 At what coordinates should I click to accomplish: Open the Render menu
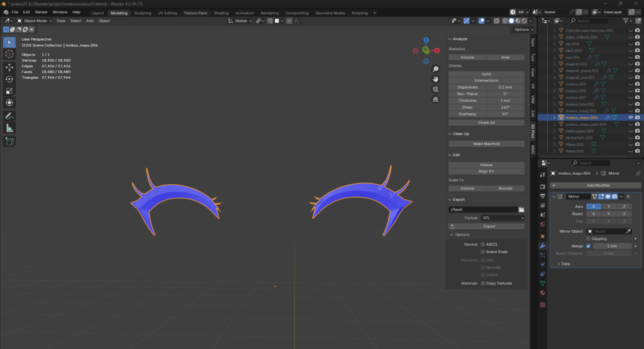42,12
